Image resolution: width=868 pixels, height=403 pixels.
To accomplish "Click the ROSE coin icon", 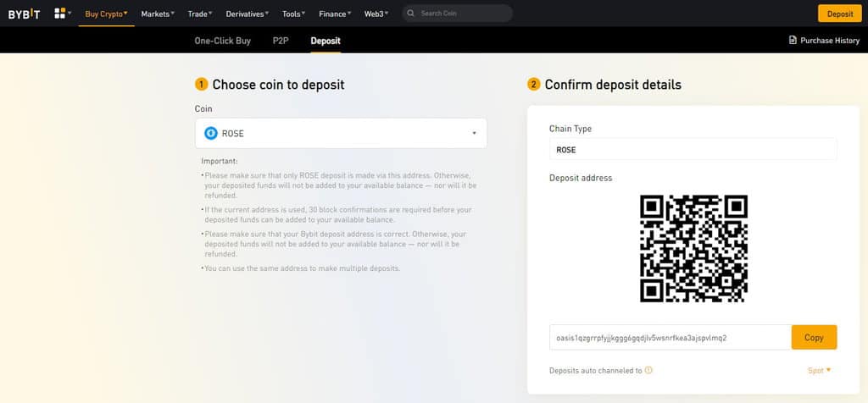I will (211, 133).
